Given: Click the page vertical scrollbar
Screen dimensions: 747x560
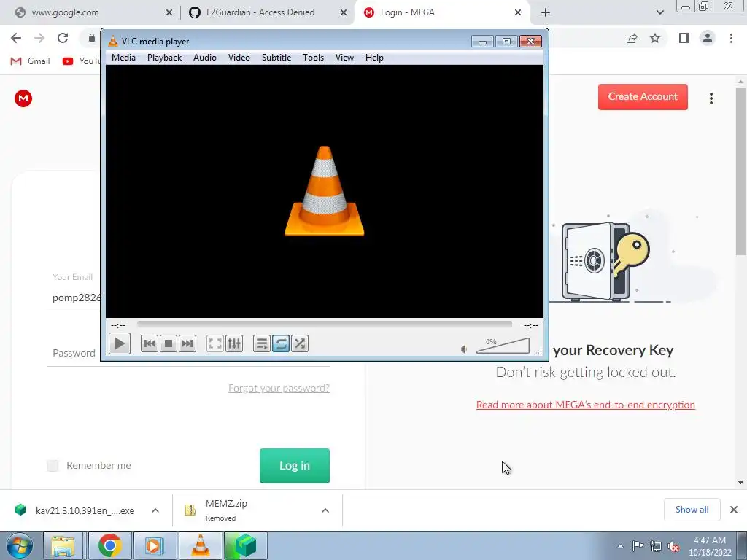Looking at the screenshot, I should coord(740,171).
